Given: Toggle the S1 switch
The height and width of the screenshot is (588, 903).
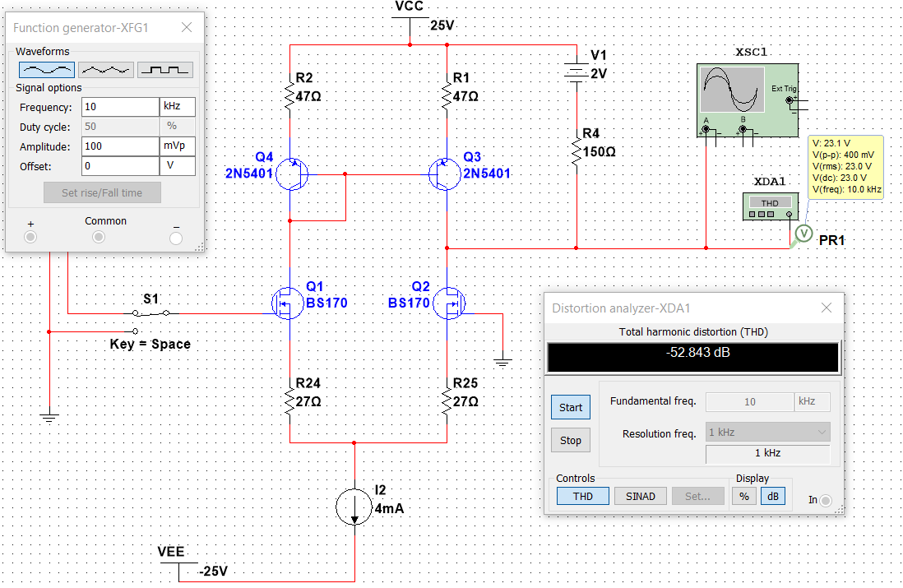Looking at the screenshot, I should [150, 313].
